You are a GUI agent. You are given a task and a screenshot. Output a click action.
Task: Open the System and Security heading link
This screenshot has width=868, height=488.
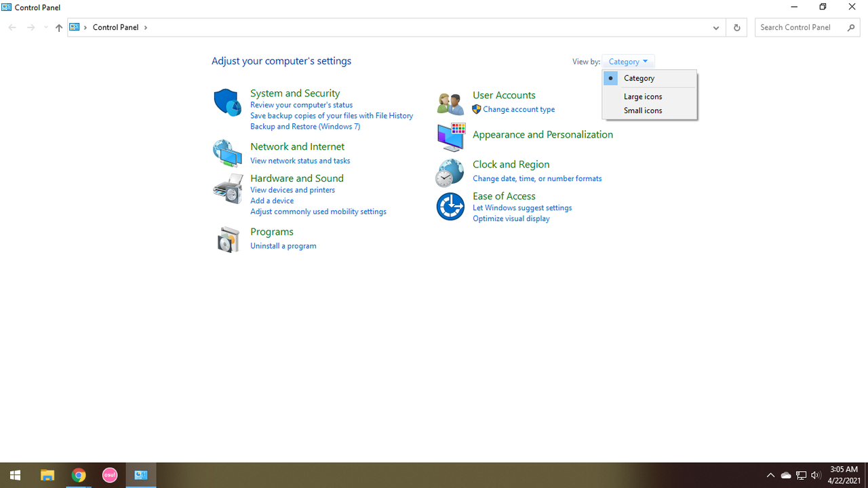pyautogui.click(x=295, y=93)
